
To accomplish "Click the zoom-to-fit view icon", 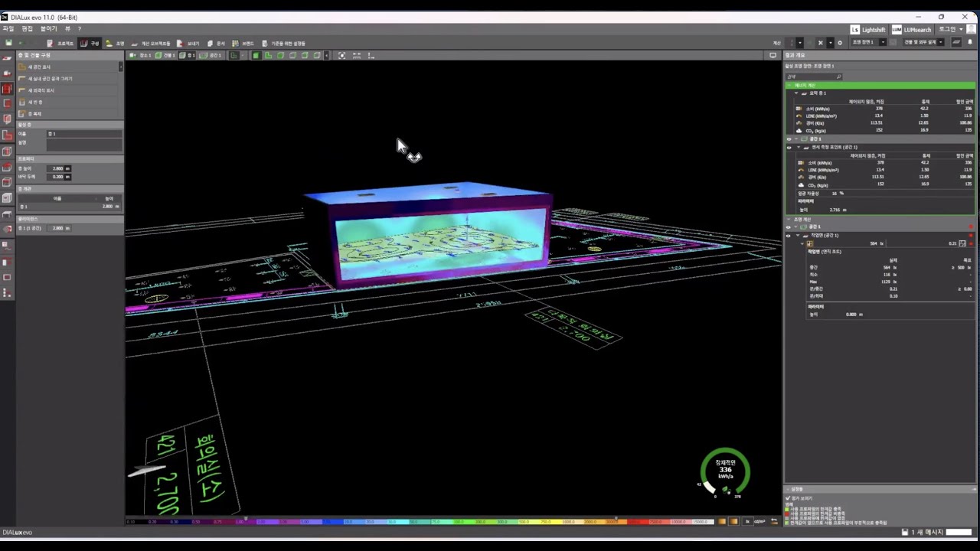I will pos(341,55).
